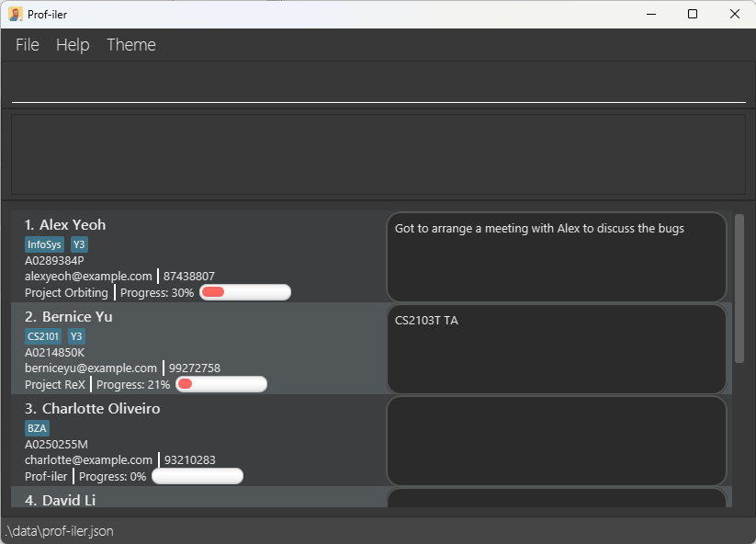Click Progress: 21% text
This screenshot has width=756, height=544.
pos(133,385)
